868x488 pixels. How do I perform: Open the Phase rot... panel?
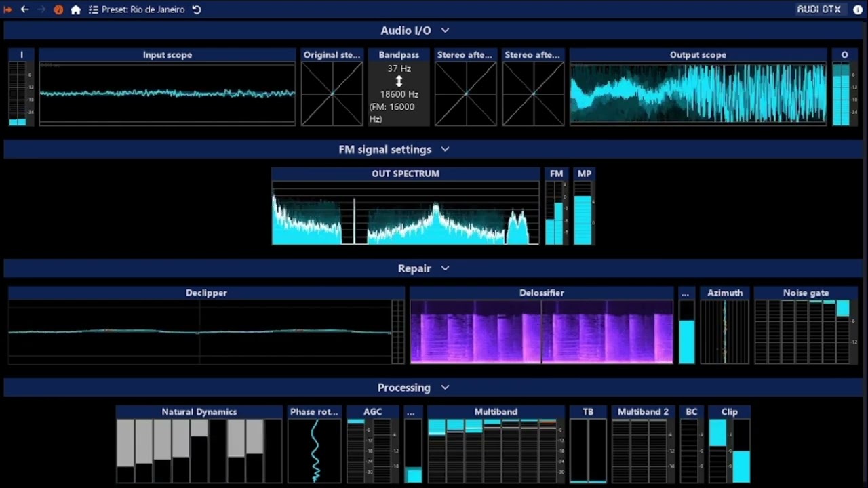click(x=315, y=444)
